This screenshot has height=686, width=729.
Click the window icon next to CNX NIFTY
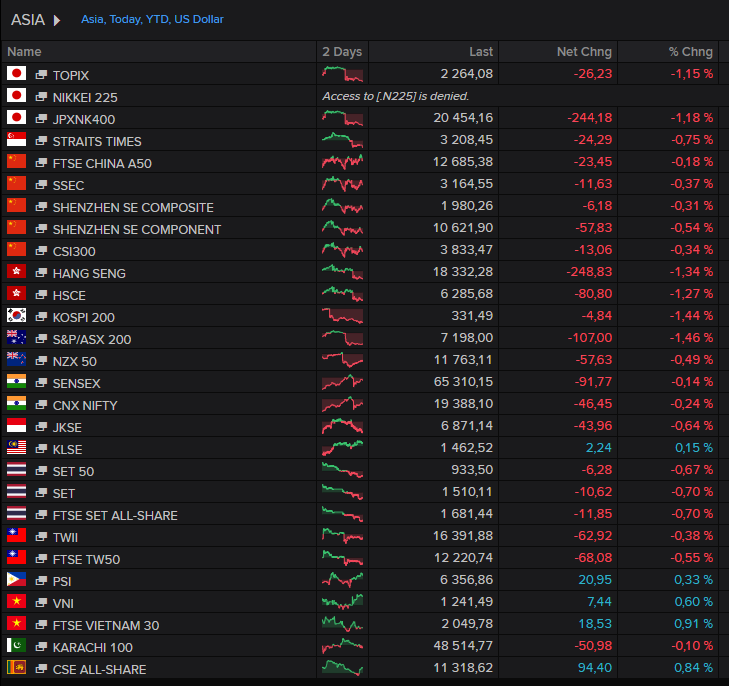point(41,404)
